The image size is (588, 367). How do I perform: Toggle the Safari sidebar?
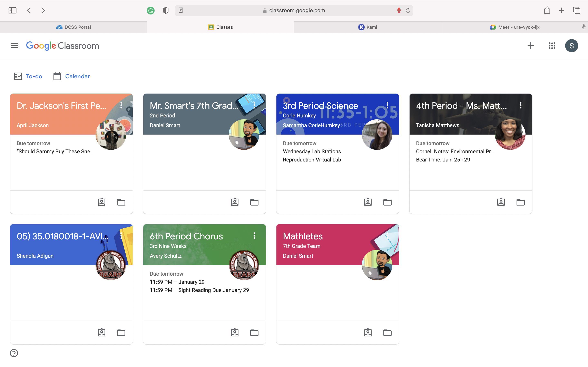point(12,10)
